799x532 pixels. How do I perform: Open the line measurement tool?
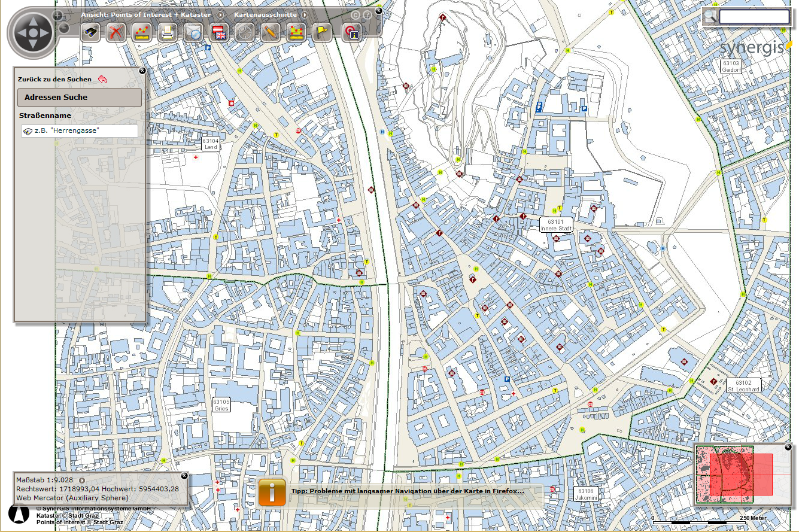click(x=141, y=33)
